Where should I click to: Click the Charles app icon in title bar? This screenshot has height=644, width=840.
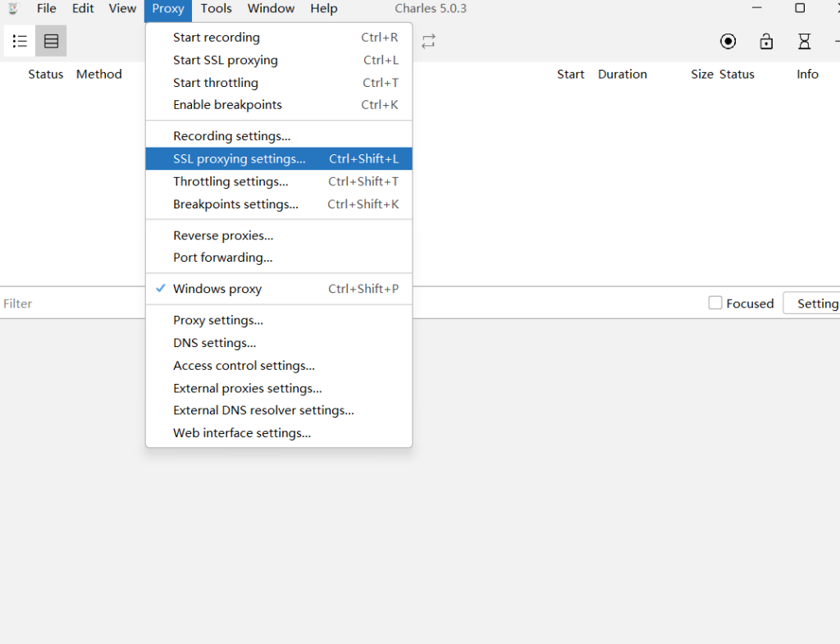click(13, 9)
